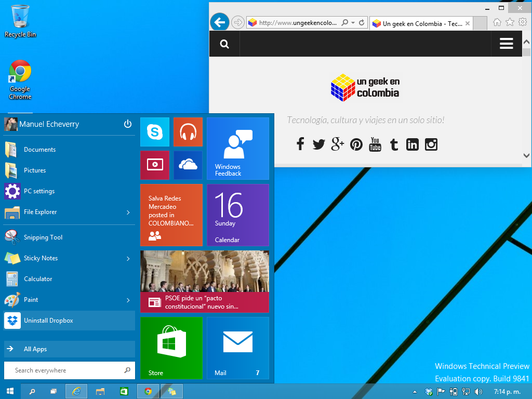Switch to Chrome on the taskbar
532x399 pixels.
[148, 392]
